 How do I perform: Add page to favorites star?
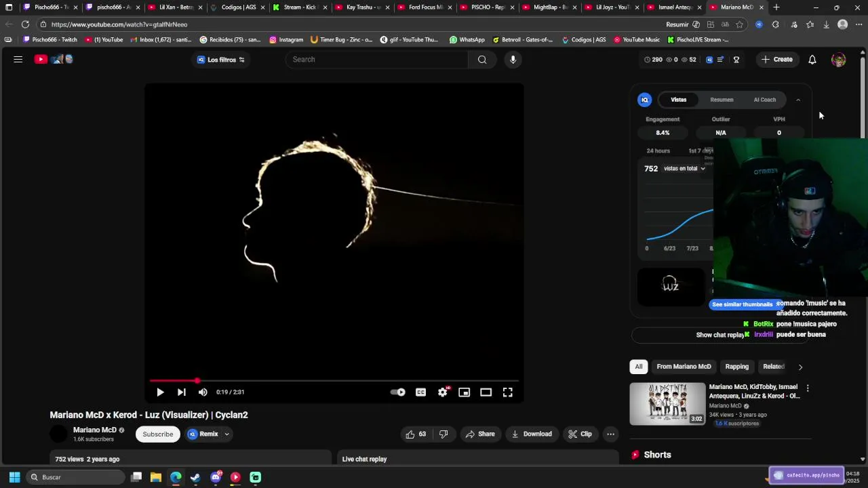click(739, 24)
